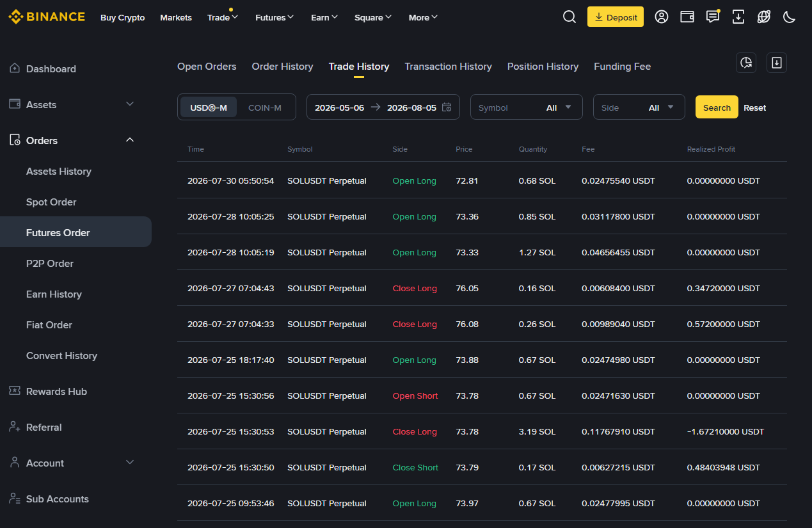Click the Search button
The width and height of the screenshot is (812, 528).
[x=717, y=108]
